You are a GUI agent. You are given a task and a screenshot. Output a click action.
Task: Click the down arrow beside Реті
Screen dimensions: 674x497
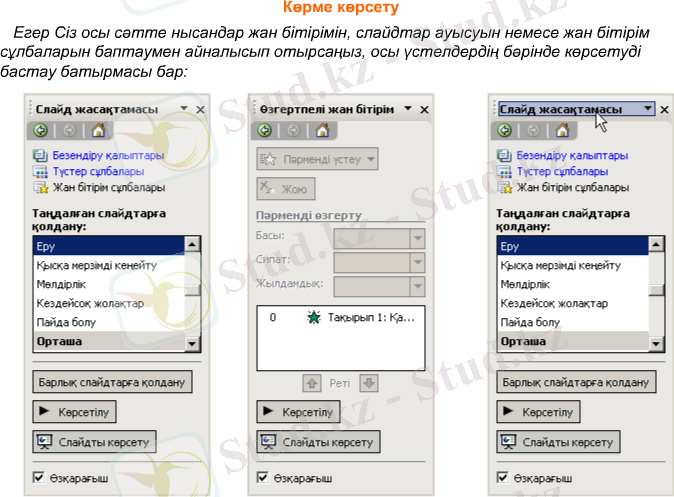pyautogui.click(x=368, y=383)
